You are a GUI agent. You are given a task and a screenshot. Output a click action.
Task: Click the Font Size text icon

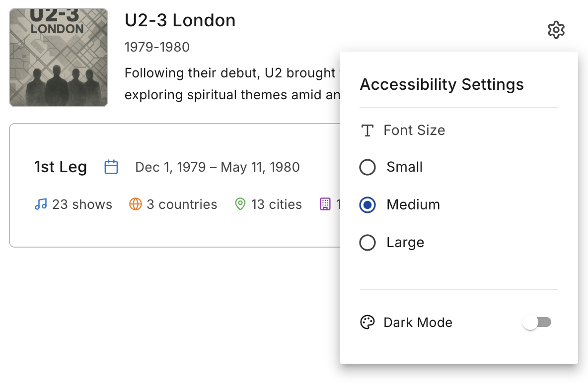click(x=367, y=131)
